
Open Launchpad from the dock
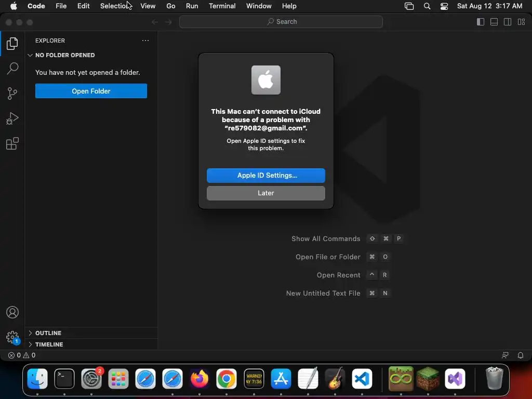[x=118, y=379]
